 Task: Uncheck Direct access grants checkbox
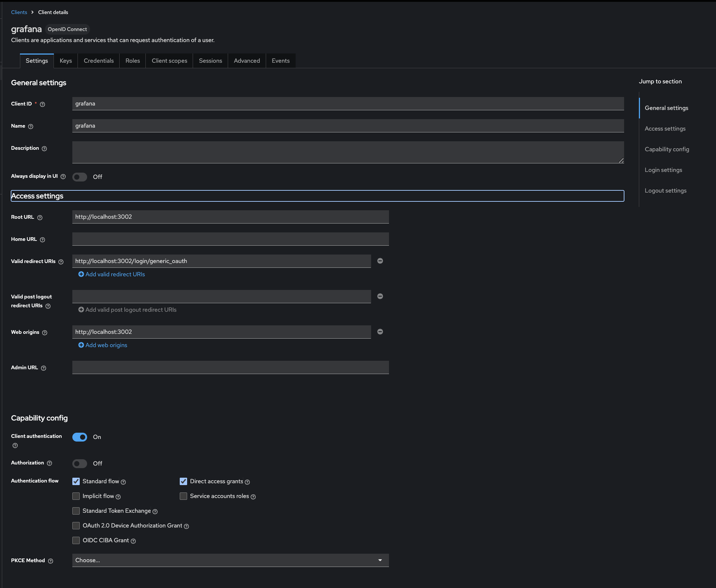click(x=183, y=481)
